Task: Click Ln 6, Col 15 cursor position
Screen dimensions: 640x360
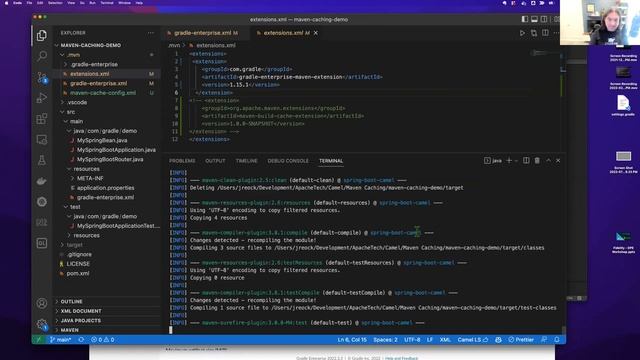Action: [352, 340]
